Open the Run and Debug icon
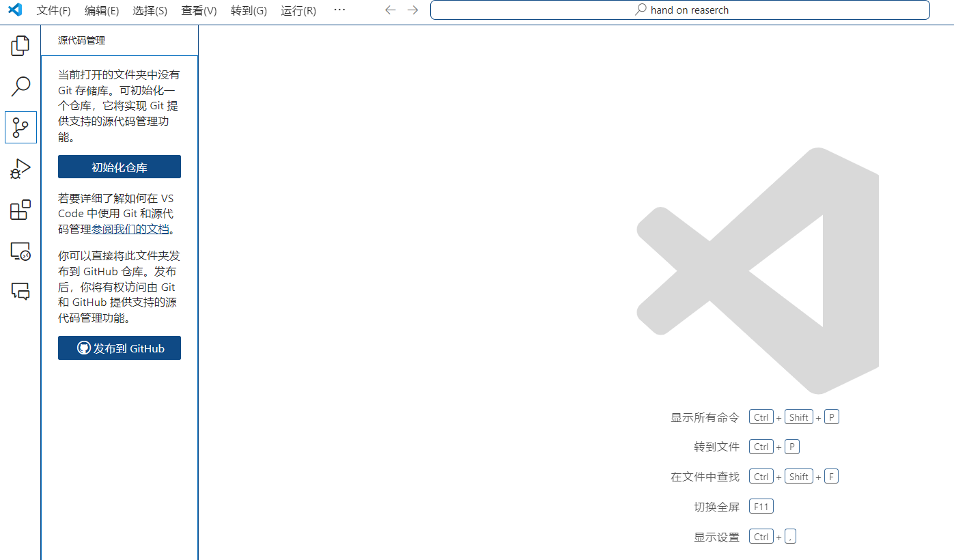Screen dimensions: 954x560 (x=20, y=169)
